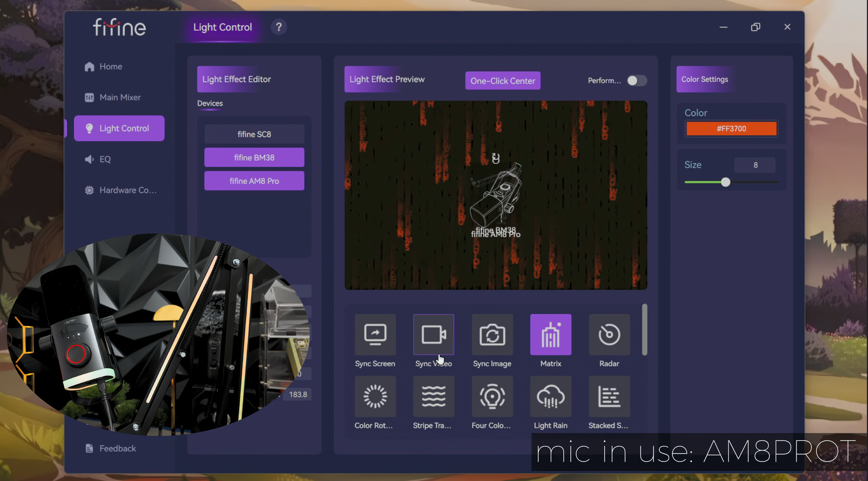Click the Size label text
Viewport: 868px width, 481px height.
tap(692, 165)
